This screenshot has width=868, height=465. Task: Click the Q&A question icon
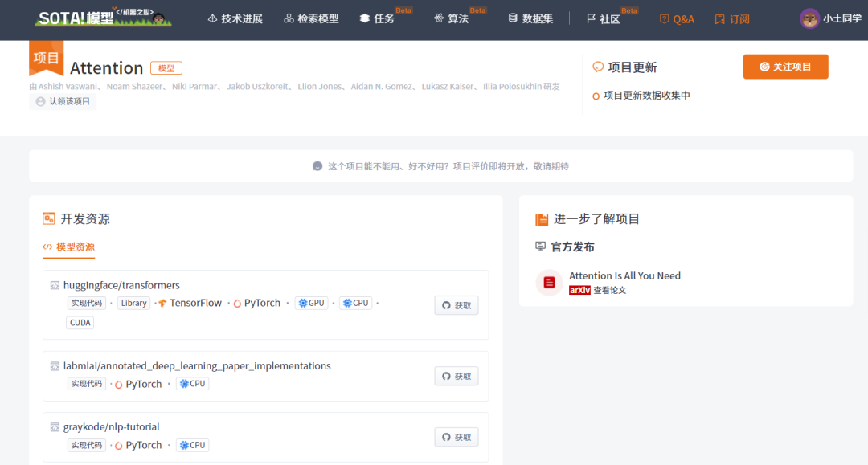point(664,19)
